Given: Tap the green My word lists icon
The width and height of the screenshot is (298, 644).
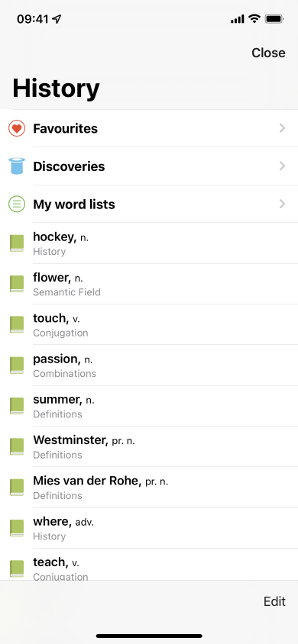Looking at the screenshot, I should pyautogui.click(x=17, y=204).
